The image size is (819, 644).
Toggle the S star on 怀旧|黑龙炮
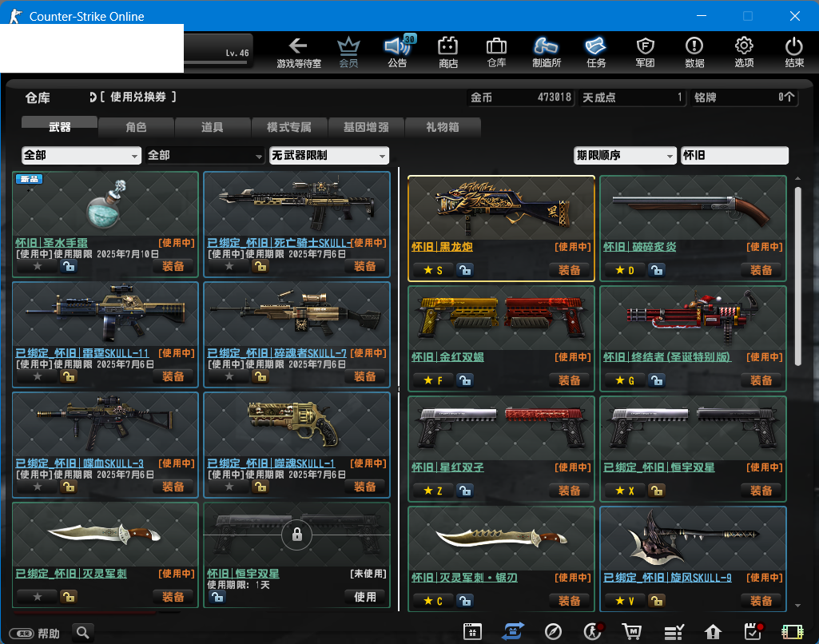click(x=433, y=270)
